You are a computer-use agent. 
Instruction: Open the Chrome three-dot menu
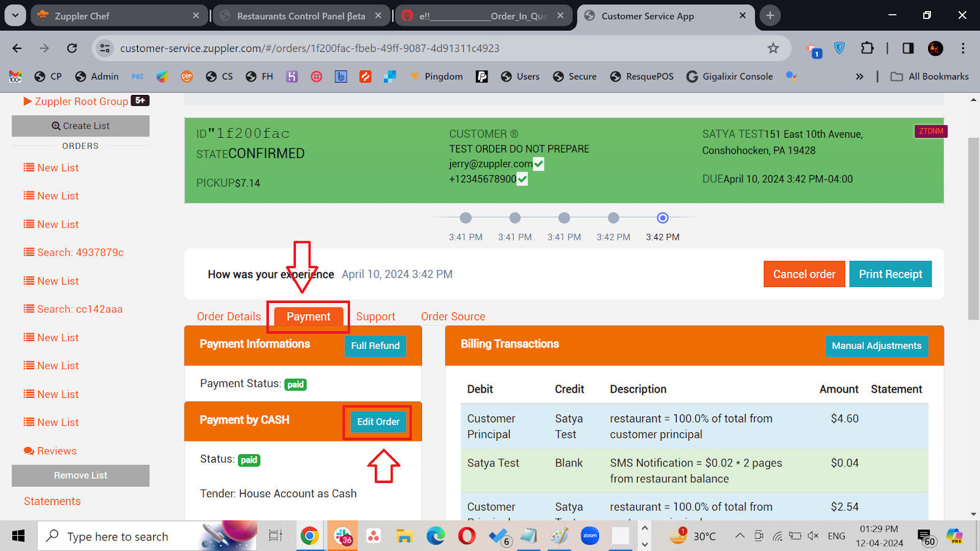pyautogui.click(x=963, y=48)
